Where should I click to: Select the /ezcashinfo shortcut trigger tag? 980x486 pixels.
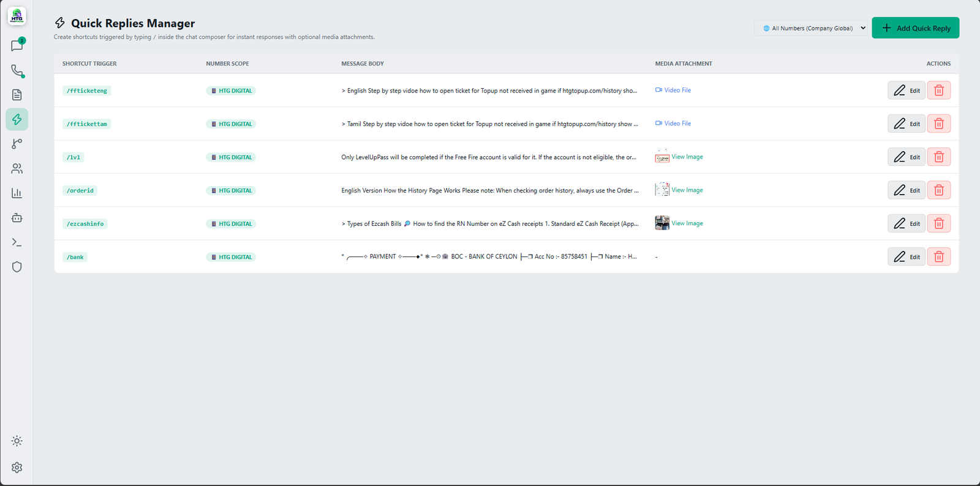85,224
